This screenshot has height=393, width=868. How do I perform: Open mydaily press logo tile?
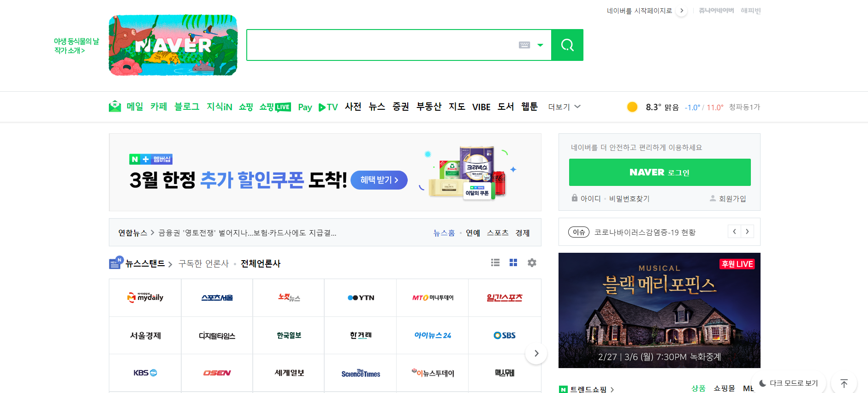click(145, 298)
